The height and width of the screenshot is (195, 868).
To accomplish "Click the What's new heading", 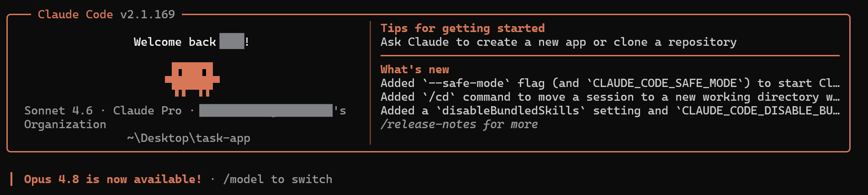I will (415, 70).
